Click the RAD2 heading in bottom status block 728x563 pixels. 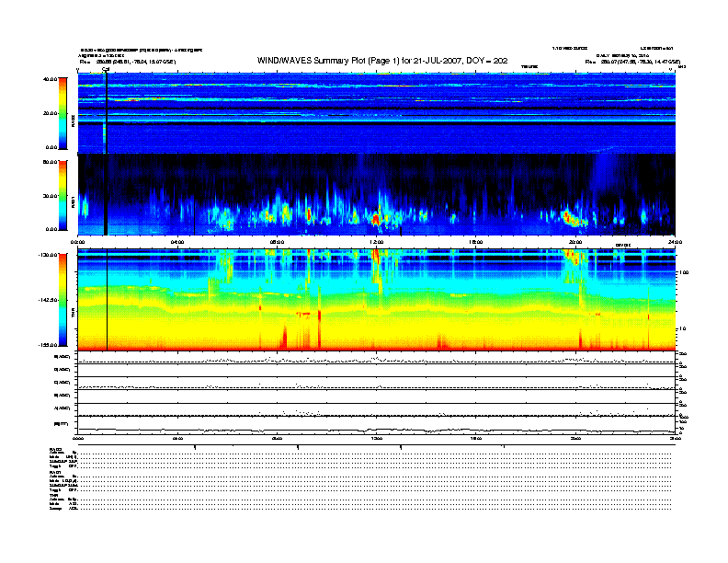pyautogui.click(x=55, y=449)
